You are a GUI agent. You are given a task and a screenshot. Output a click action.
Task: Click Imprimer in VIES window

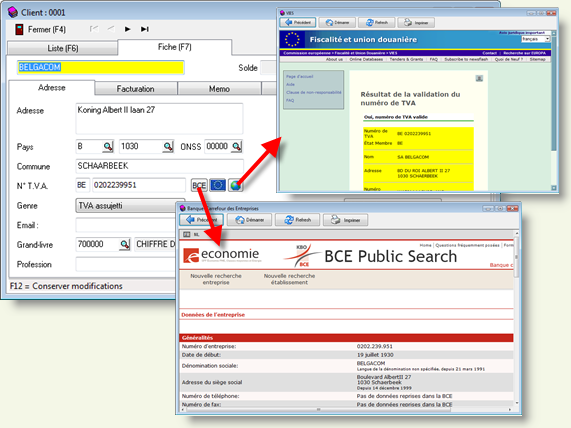pos(416,23)
